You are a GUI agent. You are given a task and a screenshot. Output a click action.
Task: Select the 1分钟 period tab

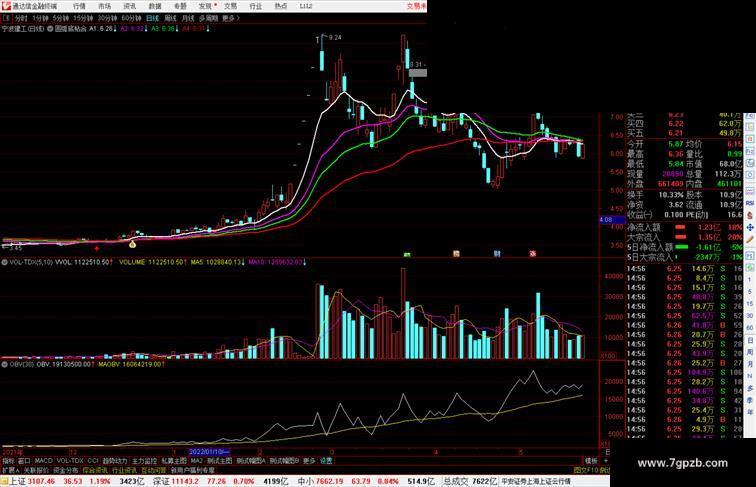(x=40, y=18)
